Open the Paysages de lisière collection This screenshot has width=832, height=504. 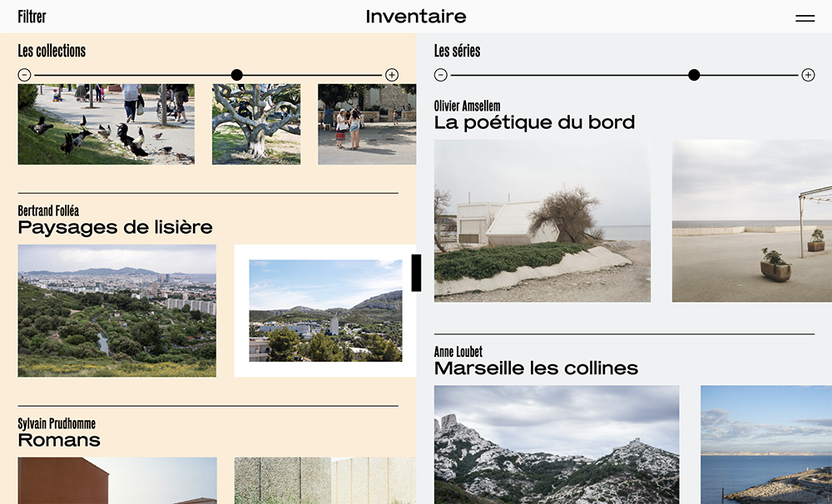(x=115, y=228)
